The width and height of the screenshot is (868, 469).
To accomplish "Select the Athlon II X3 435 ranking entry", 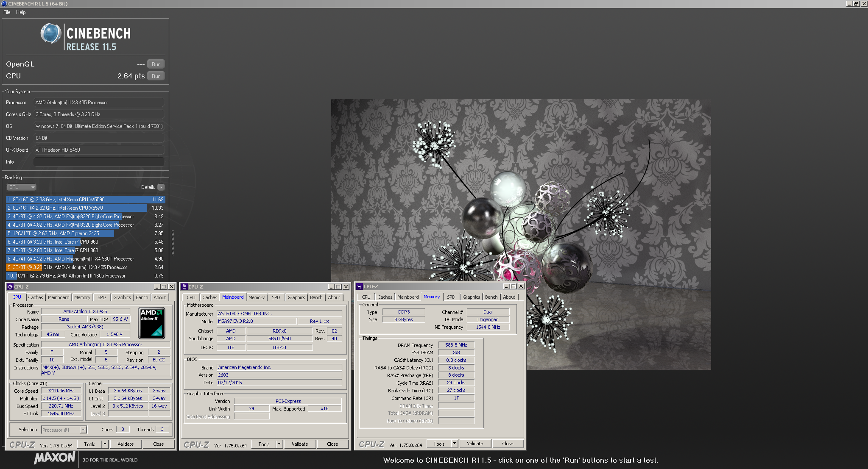I will (x=86, y=267).
